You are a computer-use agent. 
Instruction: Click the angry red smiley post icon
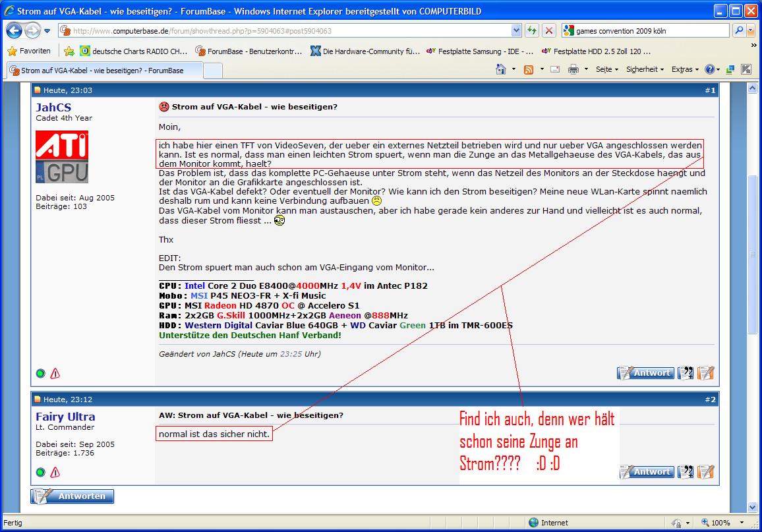(x=164, y=106)
